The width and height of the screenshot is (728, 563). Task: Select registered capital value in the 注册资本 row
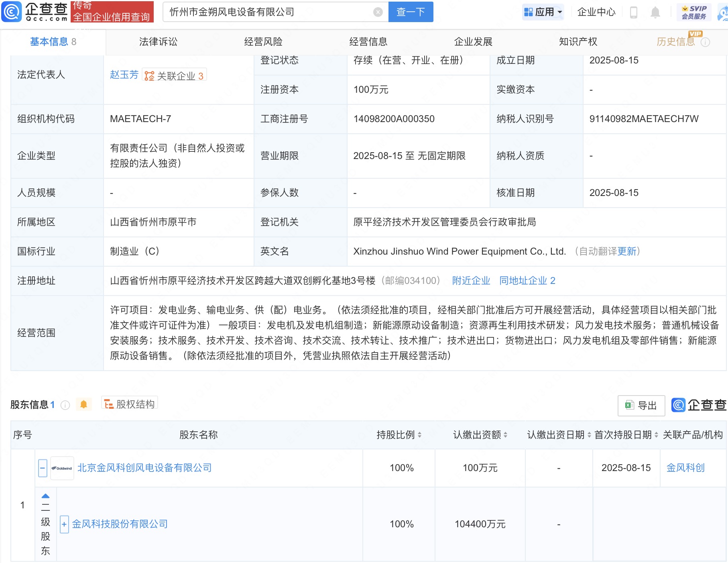coord(371,90)
